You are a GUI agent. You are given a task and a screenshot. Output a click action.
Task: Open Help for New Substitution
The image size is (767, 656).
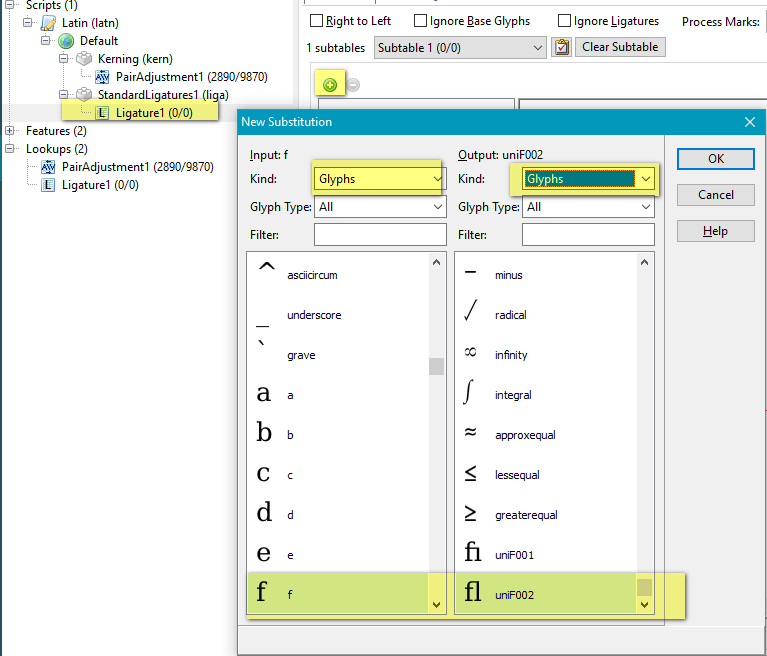coord(716,231)
